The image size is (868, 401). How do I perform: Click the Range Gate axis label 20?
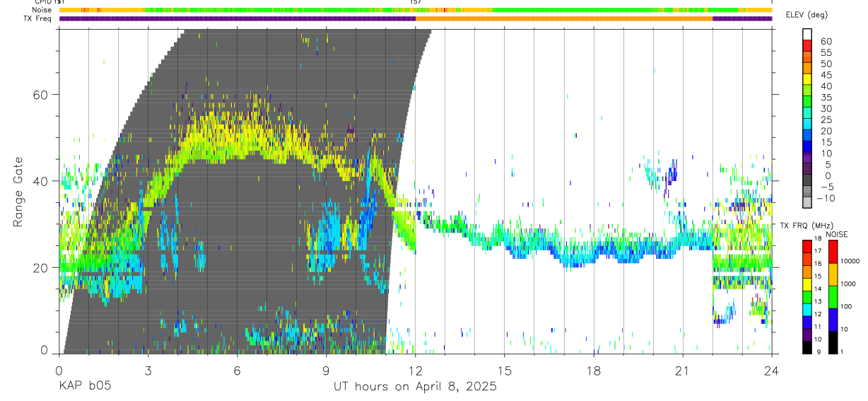pos(42,267)
